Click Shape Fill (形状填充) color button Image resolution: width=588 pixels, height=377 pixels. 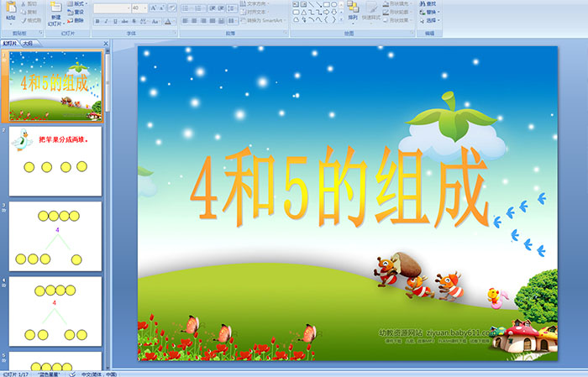coord(398,3)
